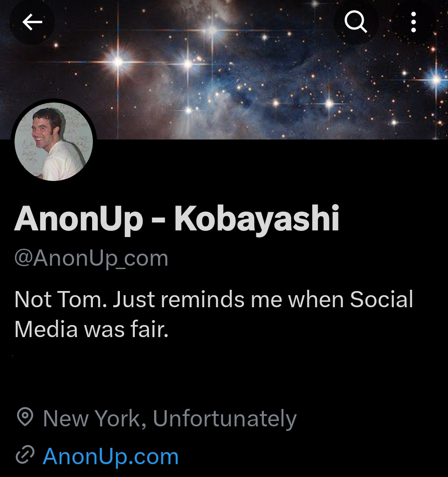
Task: Tap the word AnonUp in display name
Action: click(x=78, y=219)
